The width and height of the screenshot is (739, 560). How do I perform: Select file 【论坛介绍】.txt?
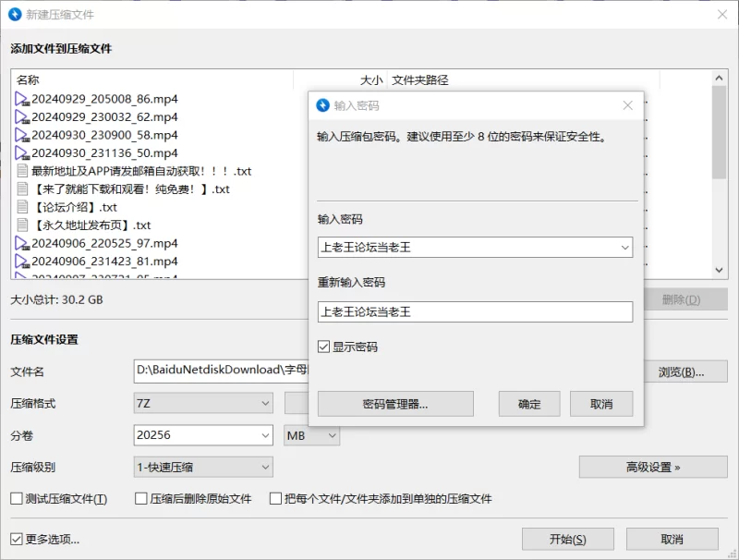(x=74, y=207)
